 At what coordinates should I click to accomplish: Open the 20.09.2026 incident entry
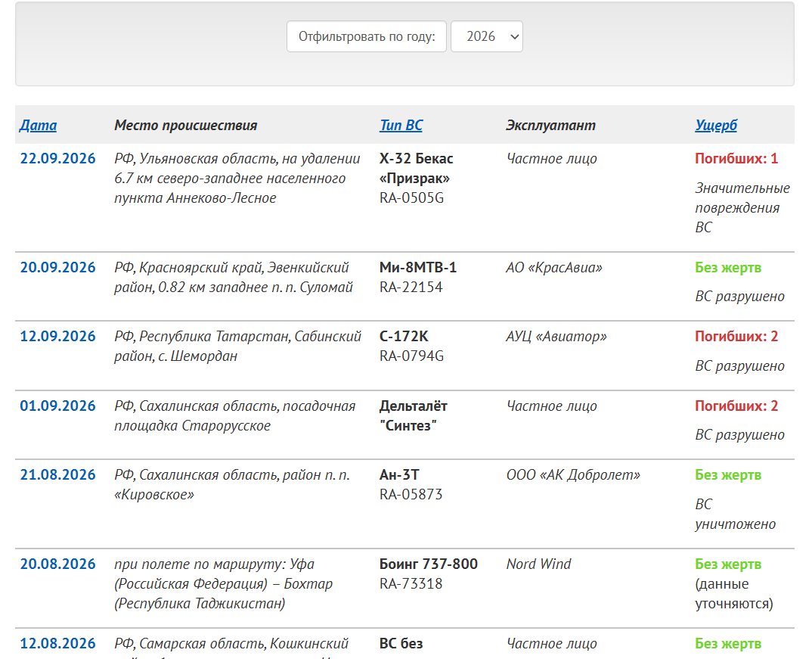[57, 267]
